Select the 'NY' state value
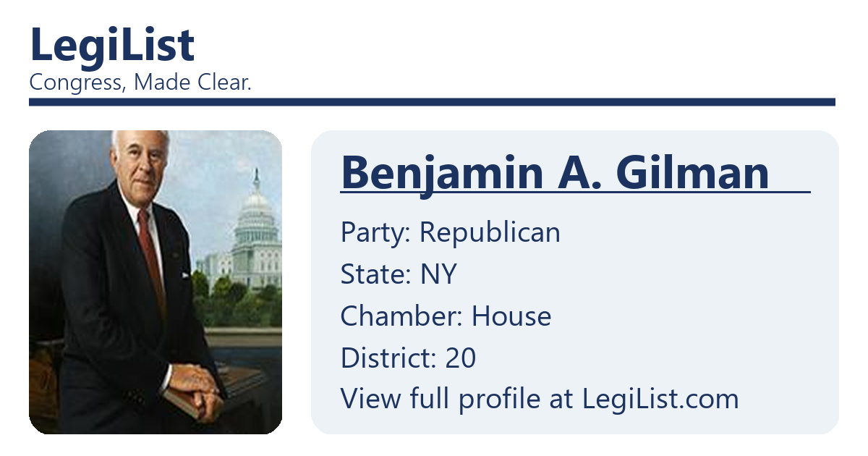Viewport: 868px width, 456px height. point(438,274)
